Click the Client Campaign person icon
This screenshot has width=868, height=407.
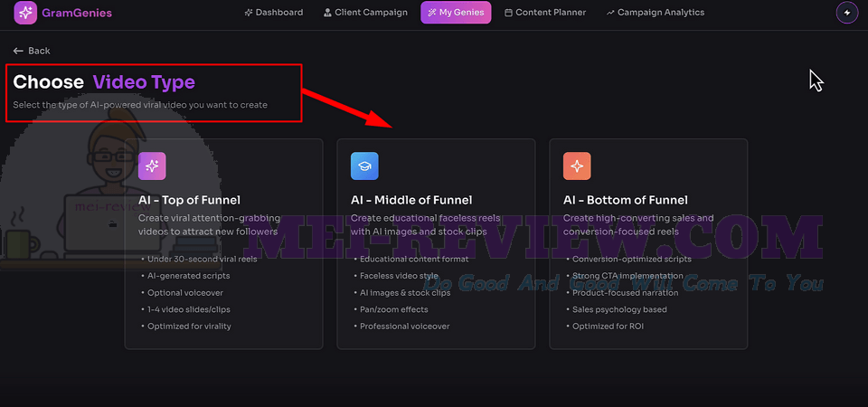click(327, 13)
